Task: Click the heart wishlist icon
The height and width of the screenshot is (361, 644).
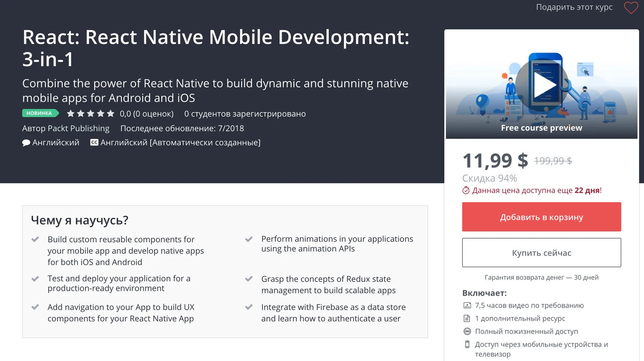Action: tap(631, 8)
